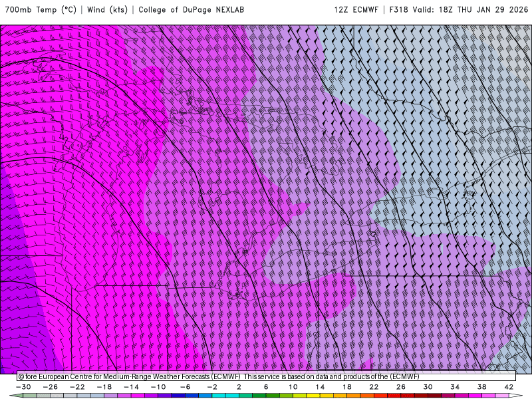This screenshot has height=399, width=532.
Task: Click the 18 colorbar label
Action: pos(347,387)
